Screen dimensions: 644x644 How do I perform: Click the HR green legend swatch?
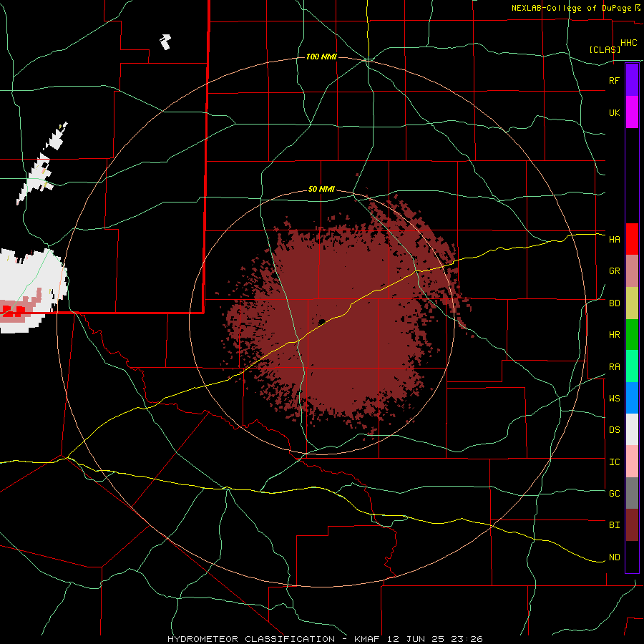[632, 335]
